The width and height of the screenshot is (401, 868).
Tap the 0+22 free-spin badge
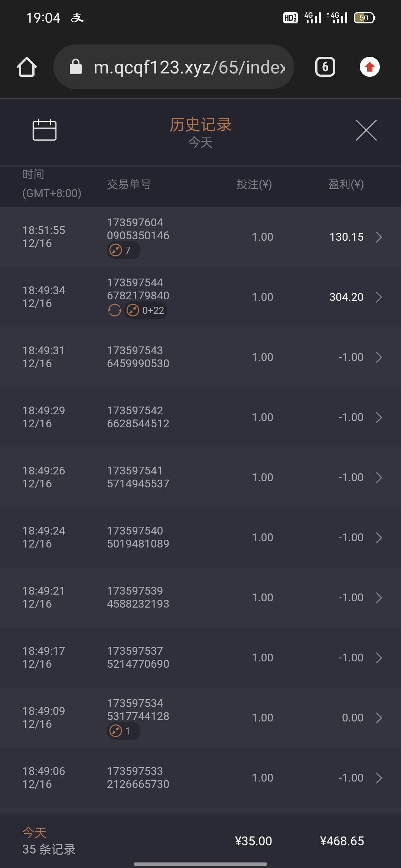click(146, 310)
